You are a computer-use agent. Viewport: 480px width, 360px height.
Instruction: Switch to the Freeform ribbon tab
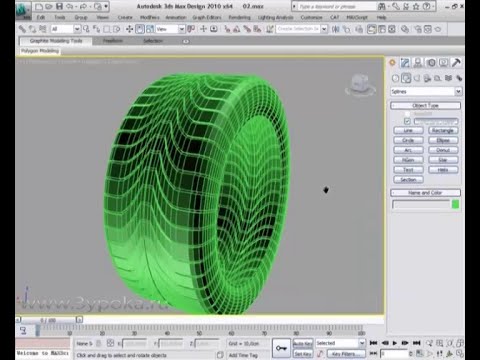click(x=112, y=41)
